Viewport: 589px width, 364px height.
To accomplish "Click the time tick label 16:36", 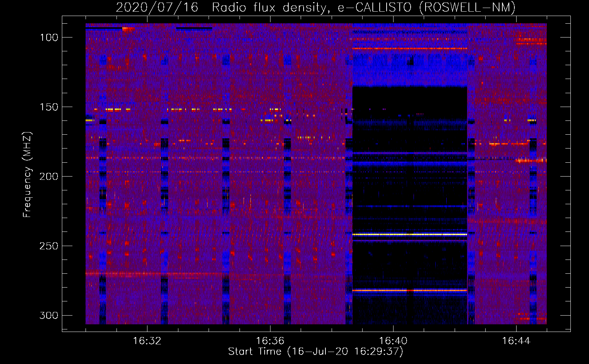I will (270, 341).
